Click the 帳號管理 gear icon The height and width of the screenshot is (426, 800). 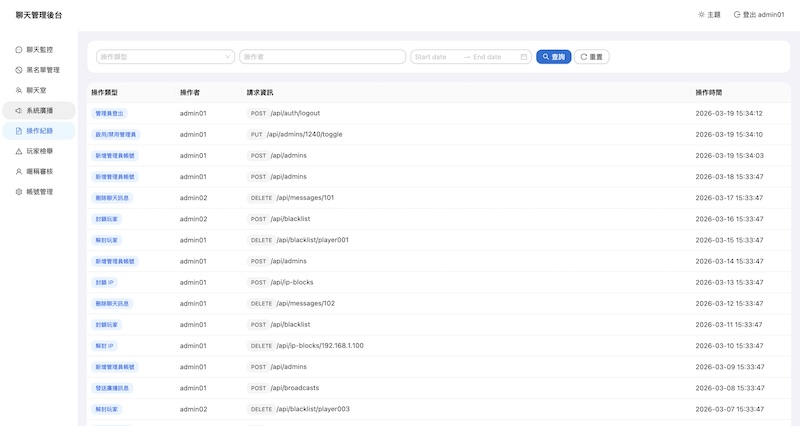pyautogui.click(x=19, y=191)
